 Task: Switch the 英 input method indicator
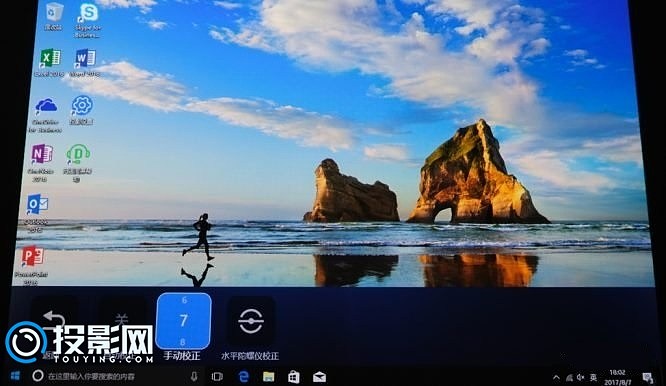(x=593, y=377)
